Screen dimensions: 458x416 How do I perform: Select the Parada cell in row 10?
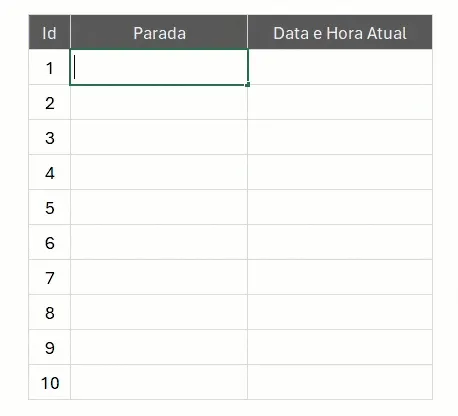(159, 382)
